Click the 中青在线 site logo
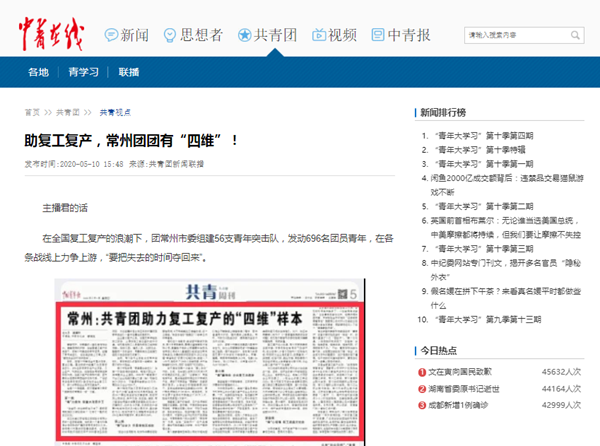Image resolution: width=600 pixels, height=446 pixels. [50, 34]
